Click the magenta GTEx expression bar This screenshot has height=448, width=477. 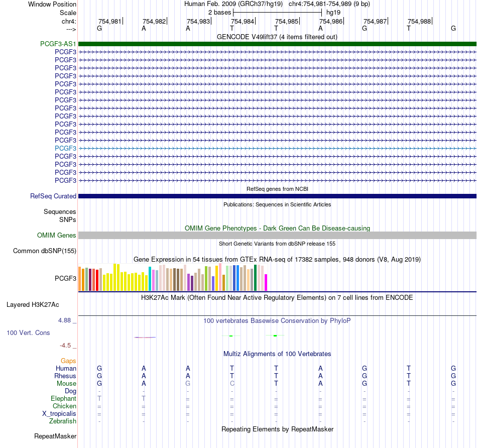pyautogui.click(x=266, y=282)
